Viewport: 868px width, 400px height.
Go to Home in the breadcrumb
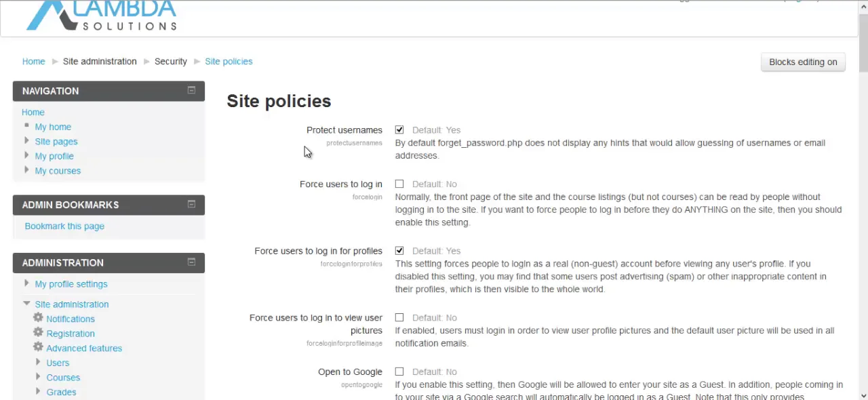(x=33, y=61)
